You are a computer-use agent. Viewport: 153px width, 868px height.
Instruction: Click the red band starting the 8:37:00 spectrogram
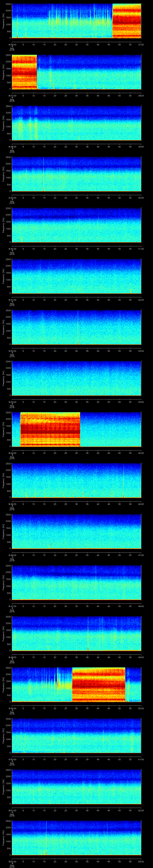click(24, 72)
